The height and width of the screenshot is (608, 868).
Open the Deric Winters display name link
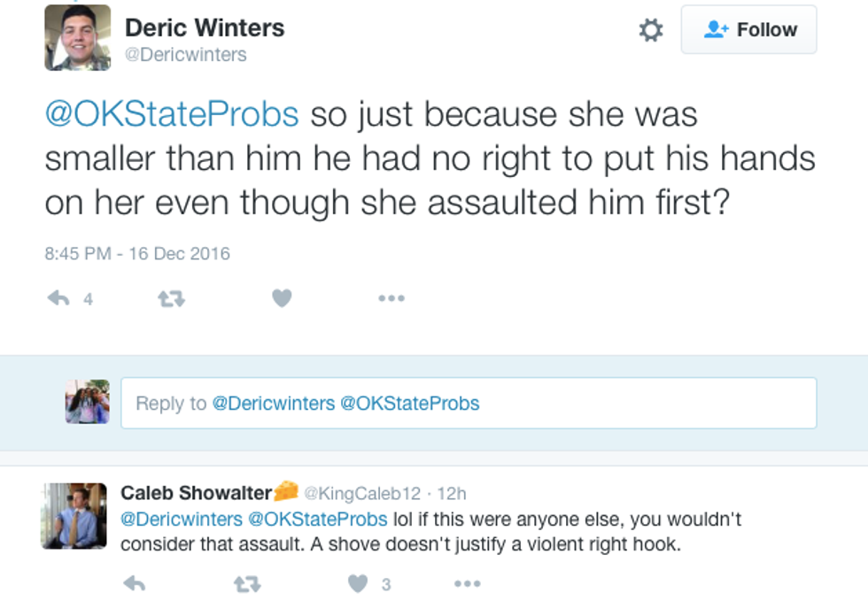click(205, 27)
